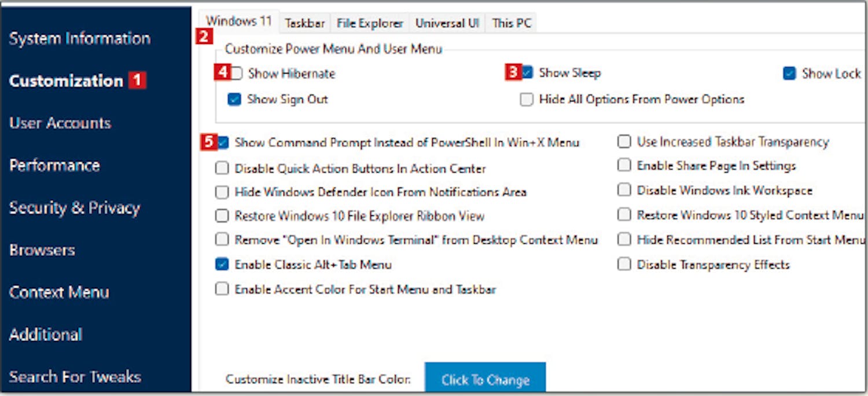Toggle Show Command Prompt Instead of PowerShell
The height and width of the screenshot is (396, 868).
[x=223, y=142]
